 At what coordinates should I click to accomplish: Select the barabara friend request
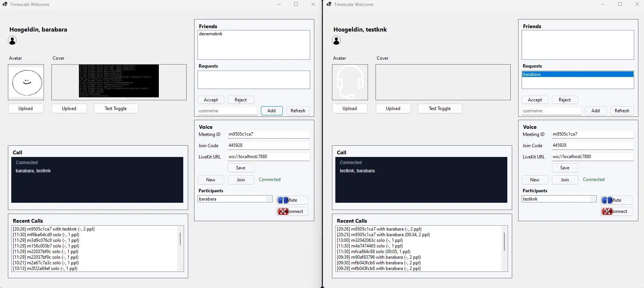click(x=578, y=74)
